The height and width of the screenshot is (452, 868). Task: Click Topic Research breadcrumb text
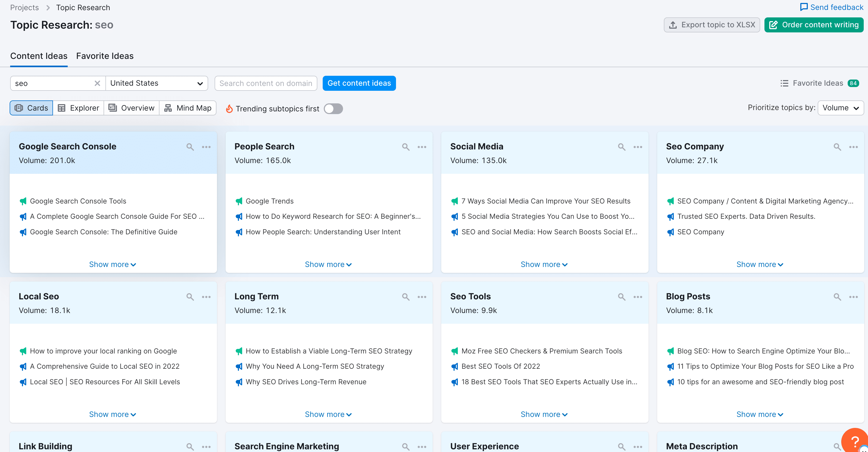[83, 7]
